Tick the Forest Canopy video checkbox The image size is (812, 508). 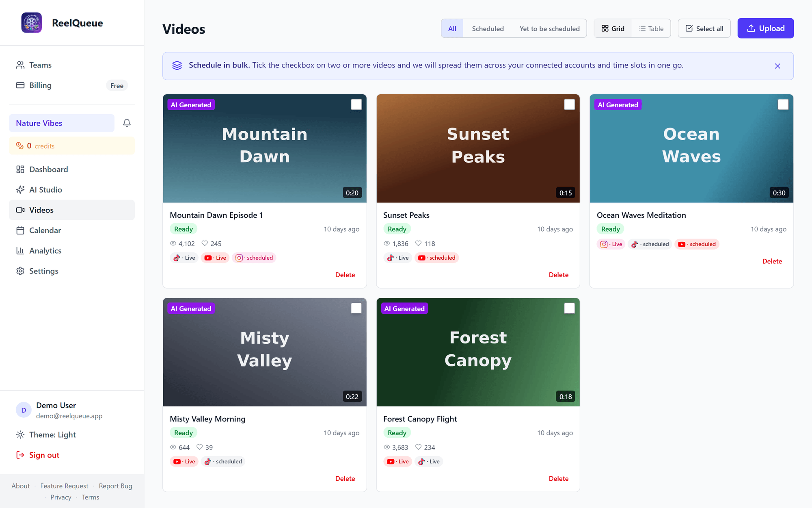pos(570,308)
